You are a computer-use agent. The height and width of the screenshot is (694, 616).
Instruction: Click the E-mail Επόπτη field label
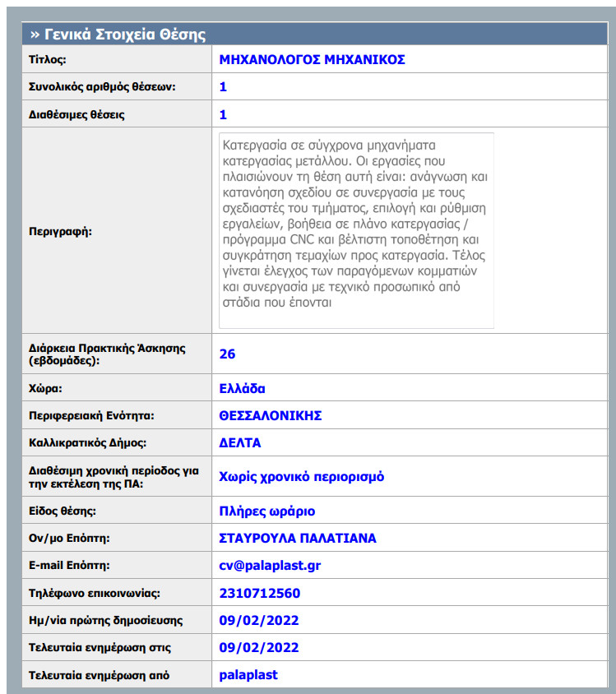point(69,565)
